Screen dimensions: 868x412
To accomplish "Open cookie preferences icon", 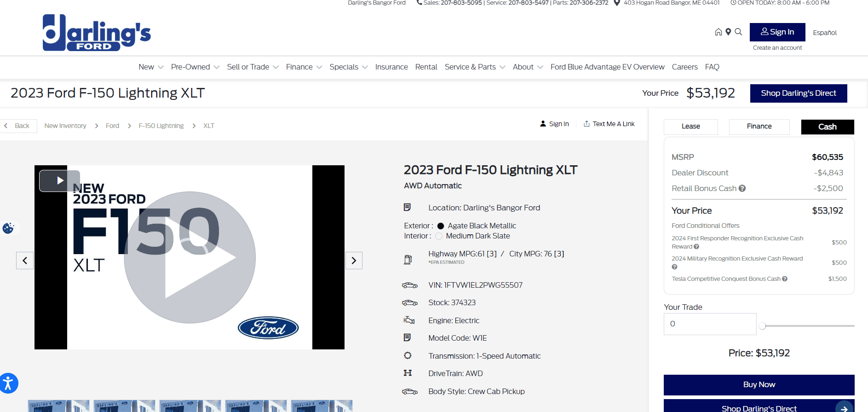I will click(8, 228).
